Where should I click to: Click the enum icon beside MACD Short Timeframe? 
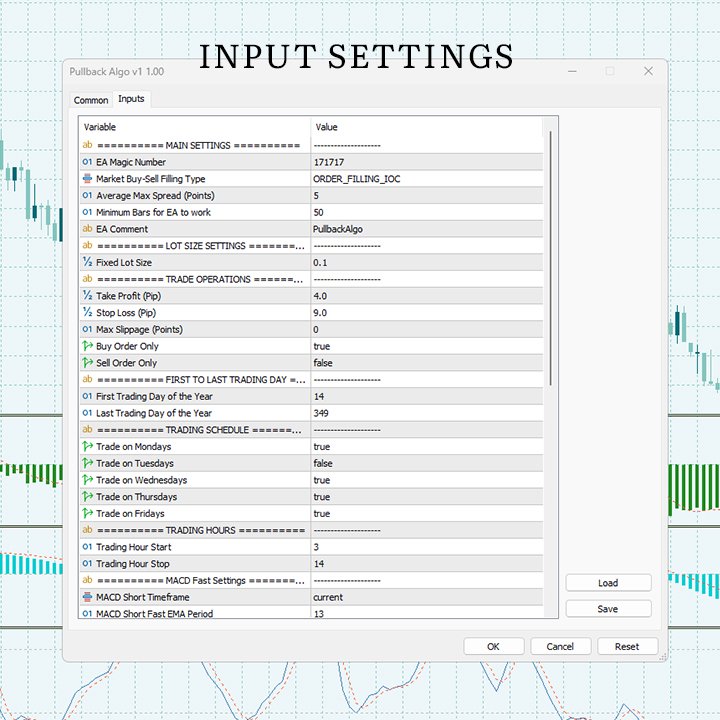click(87, 597)
